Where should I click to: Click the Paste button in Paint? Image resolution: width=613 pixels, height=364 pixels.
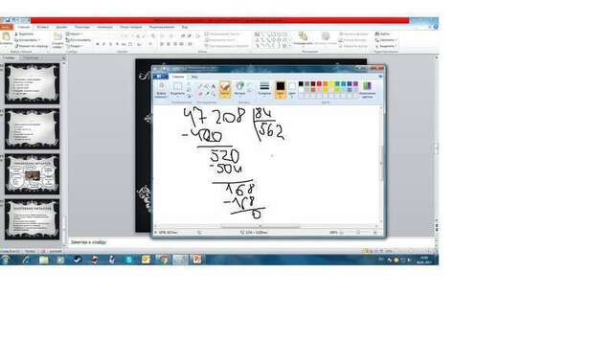click(x=161, y=89)
